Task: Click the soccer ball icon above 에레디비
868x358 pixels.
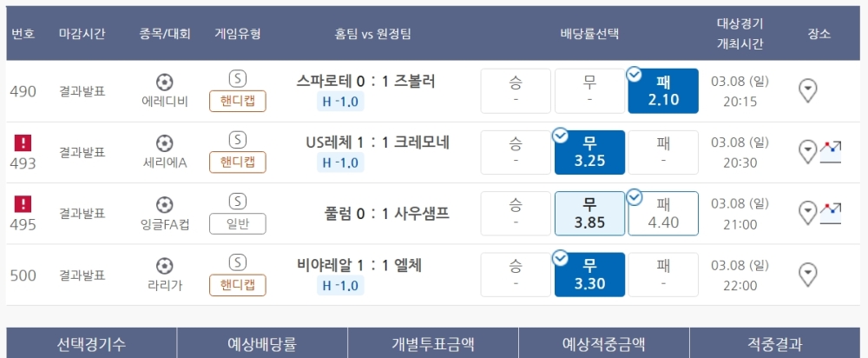Action: click(x=164, y=83)
